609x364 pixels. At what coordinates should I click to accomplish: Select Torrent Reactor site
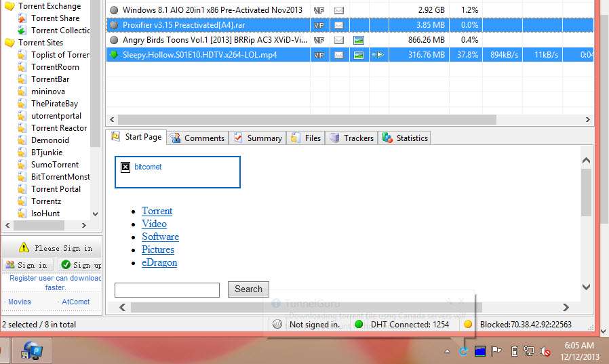59,128
